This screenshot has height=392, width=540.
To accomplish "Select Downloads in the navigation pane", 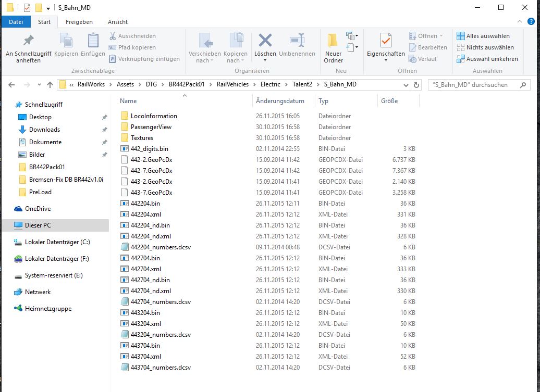I will click(x=44, y=130).
